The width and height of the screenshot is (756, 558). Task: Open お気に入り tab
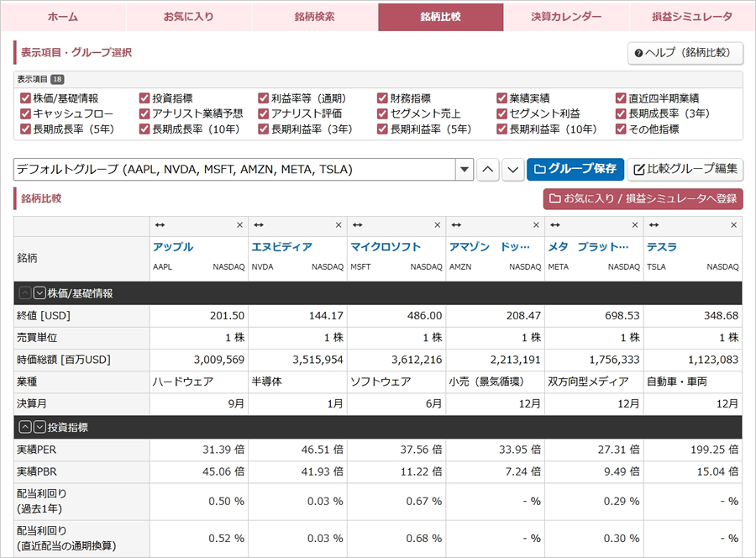188,17
